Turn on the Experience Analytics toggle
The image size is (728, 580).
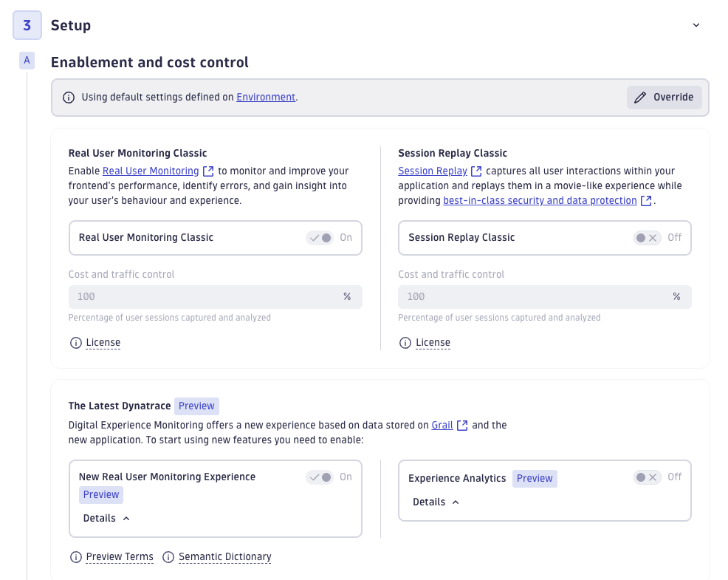[647, 477]
